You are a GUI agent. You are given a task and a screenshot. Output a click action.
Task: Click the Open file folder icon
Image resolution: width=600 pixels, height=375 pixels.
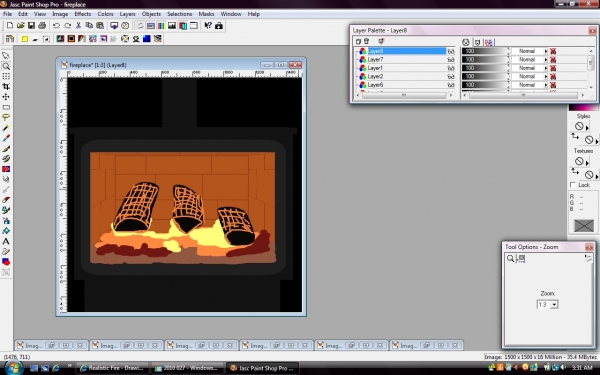pos(21,26)
